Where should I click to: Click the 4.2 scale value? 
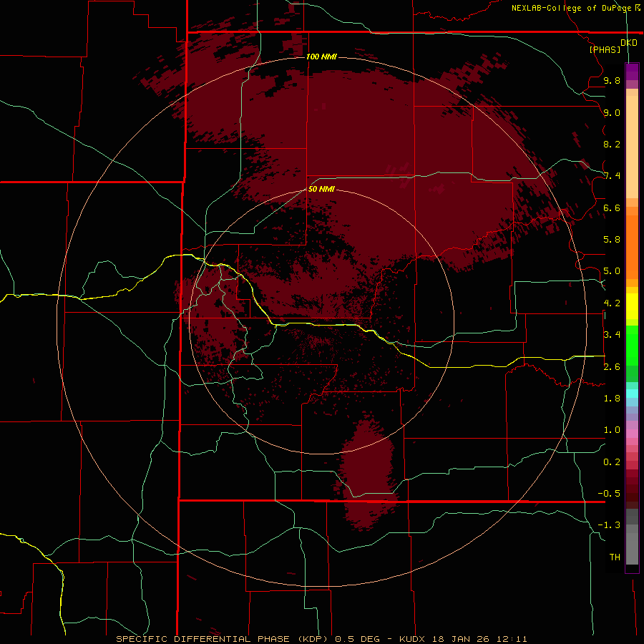pyautogui.click(x=612, y=303)
